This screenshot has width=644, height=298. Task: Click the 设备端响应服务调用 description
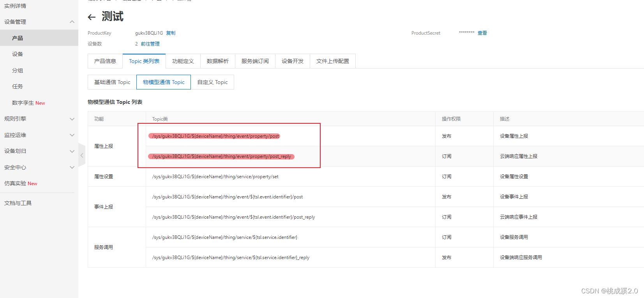(521, 258)
